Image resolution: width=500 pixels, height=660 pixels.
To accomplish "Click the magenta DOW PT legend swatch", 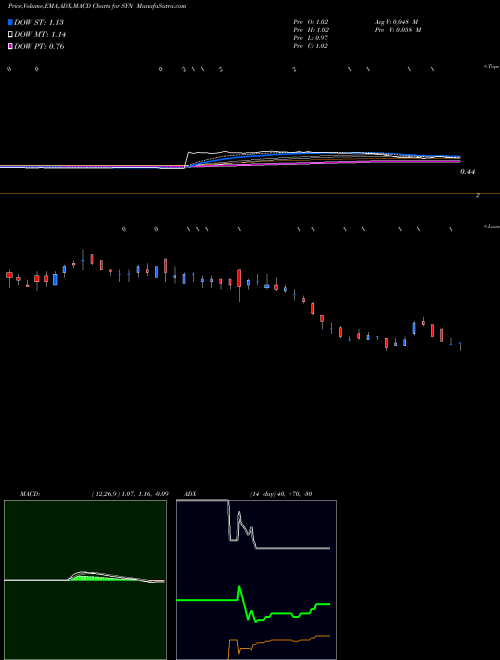I will coord(10,46).
